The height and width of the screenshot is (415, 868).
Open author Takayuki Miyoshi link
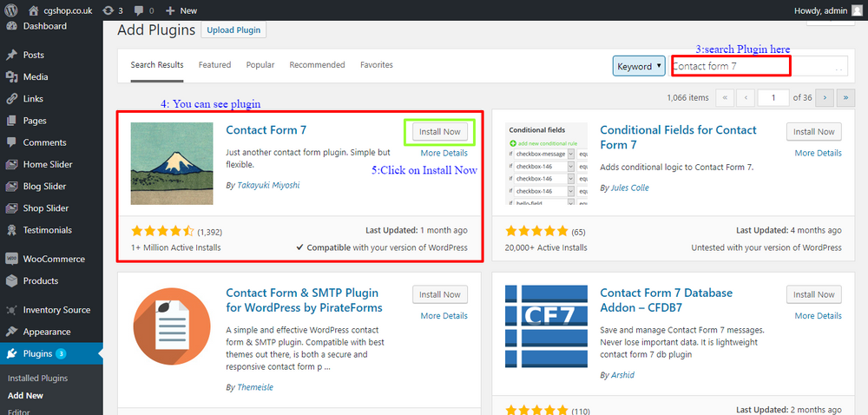pyautogui.click(x=268, y=186)
